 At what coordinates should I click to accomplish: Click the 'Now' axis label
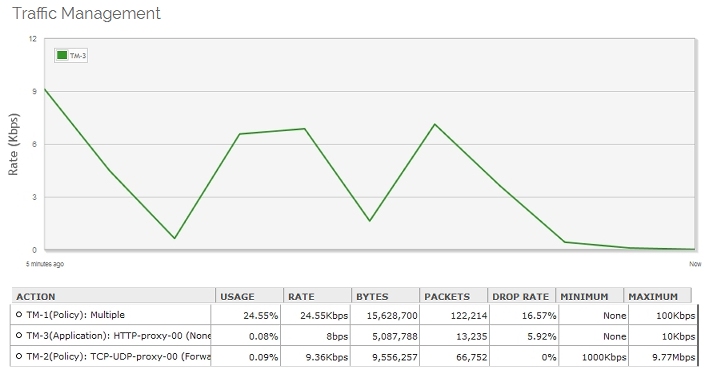click(695, 264)
